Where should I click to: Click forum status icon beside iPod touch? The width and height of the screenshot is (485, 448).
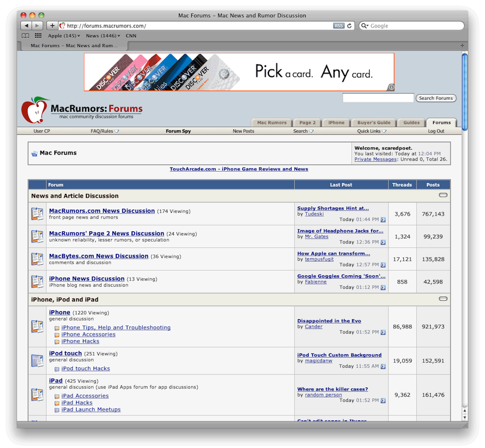[37, 361]
